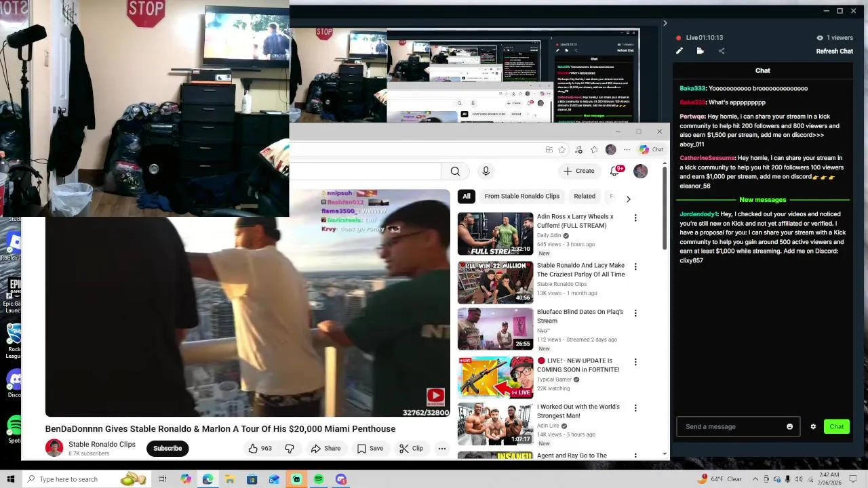Viewport: 868px width, 488px height.
Task: Open options for Stable Ronaldo And Lacy video
Action: (635, 266)
